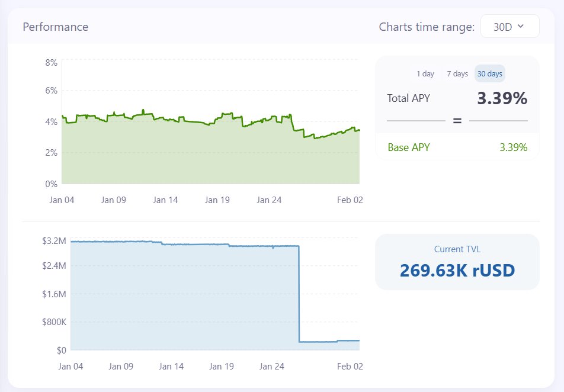Select the Jan 24 tick mark
The width and height of the screenshot is (564, 392).
coord(270,200)
